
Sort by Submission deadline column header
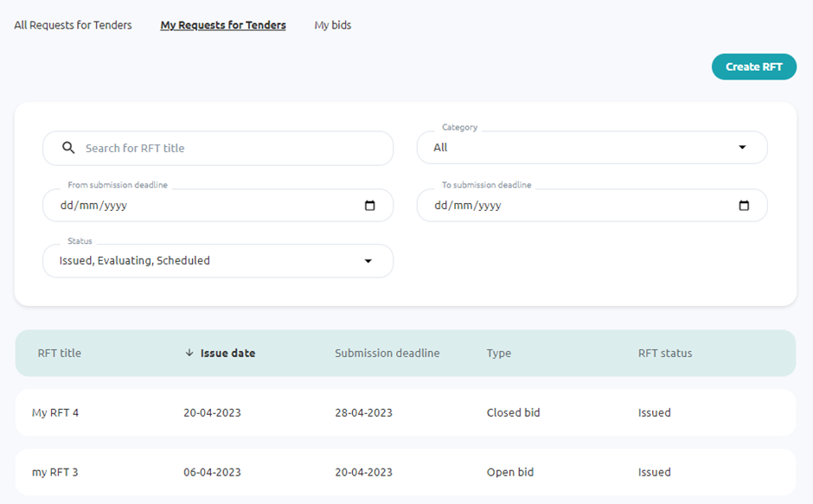click(387, 353)
